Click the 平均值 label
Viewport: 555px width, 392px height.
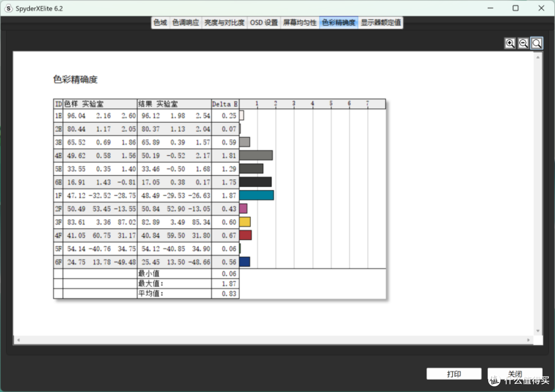pos(151,293)
